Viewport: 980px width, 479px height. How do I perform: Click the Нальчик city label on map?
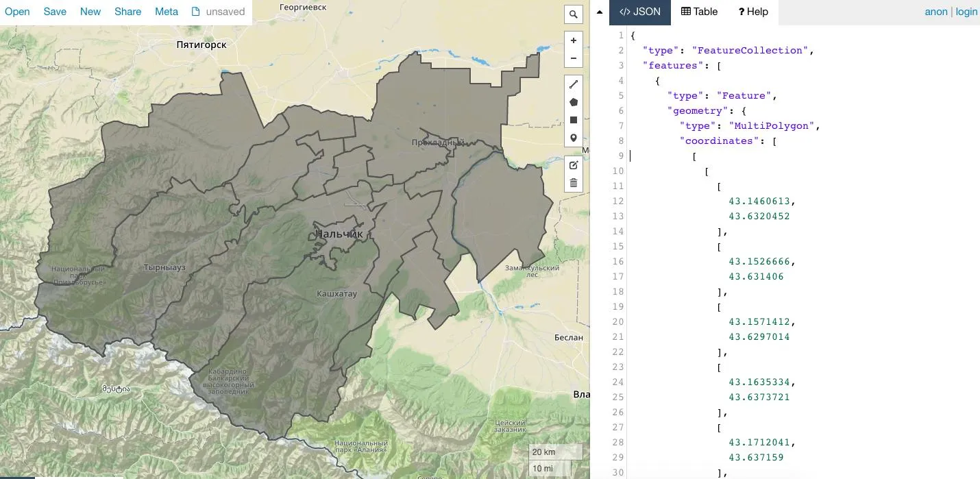coord(338,234)
